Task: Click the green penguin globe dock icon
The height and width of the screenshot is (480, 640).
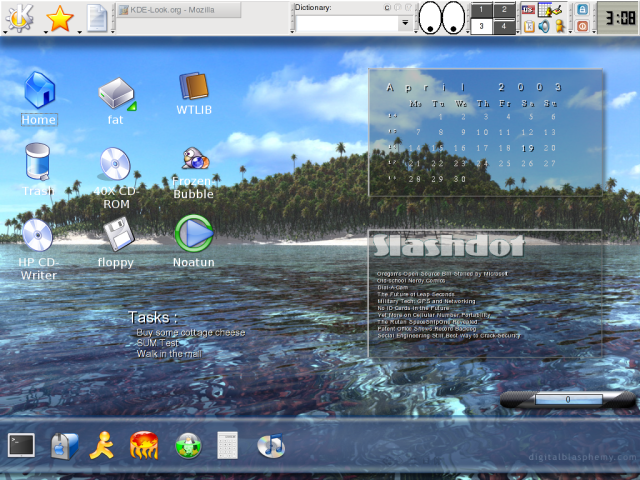Action: 188,445
